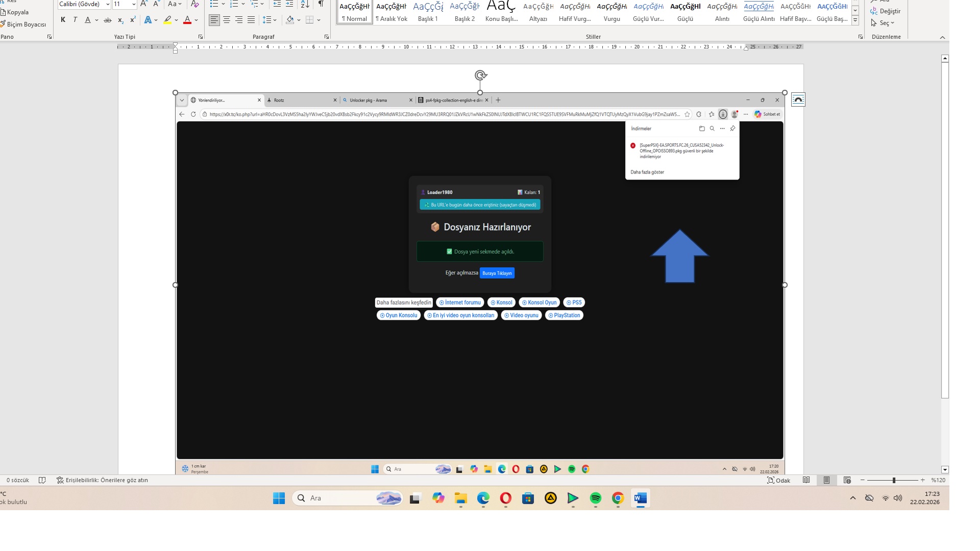Open Spotify from the taskbar

(x=595, y=498)
